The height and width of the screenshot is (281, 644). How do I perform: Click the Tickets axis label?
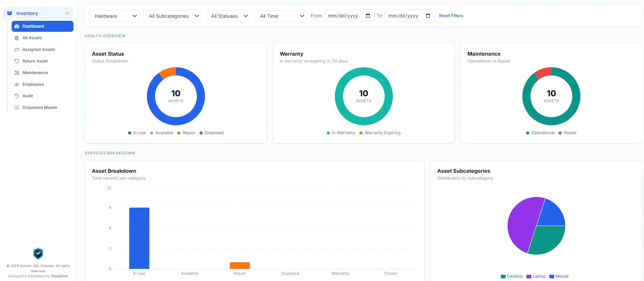390,273
